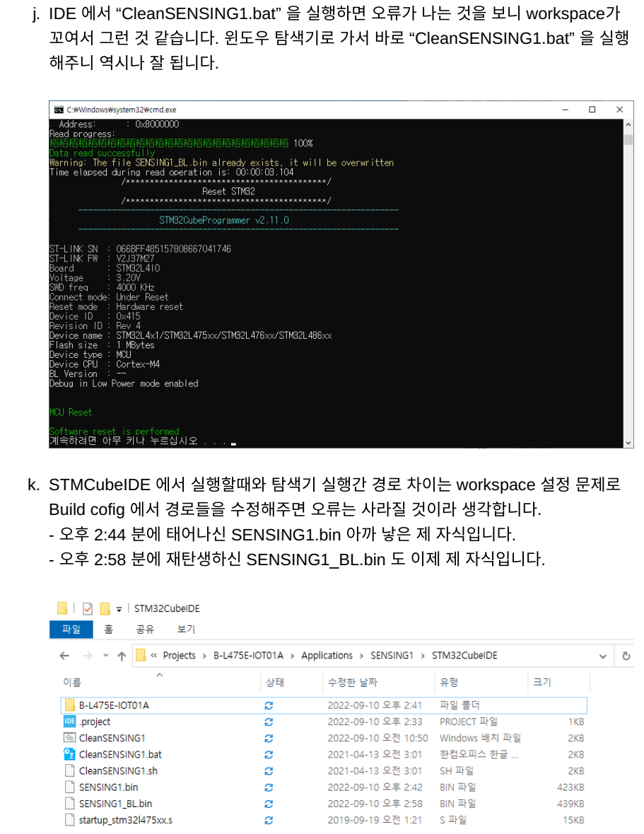The image size is (644, 834).
Task: Expand the address bar history dropdown
Action: point(602,656)
